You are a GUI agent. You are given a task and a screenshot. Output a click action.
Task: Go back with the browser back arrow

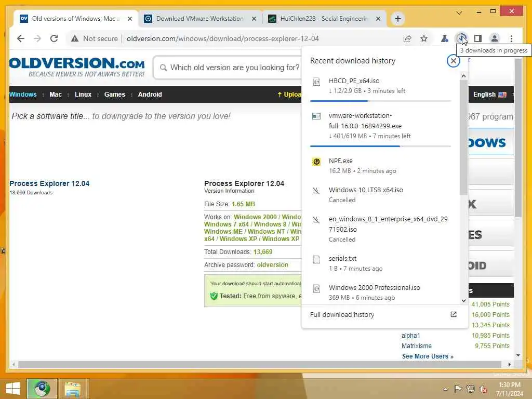21,38
